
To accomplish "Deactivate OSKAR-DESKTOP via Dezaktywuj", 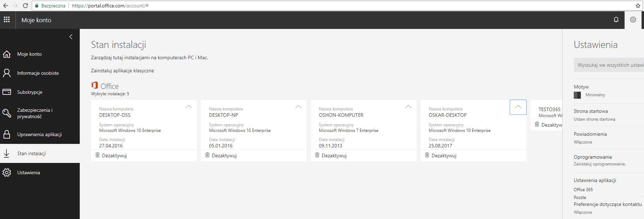I will click(x=444, y=156).
